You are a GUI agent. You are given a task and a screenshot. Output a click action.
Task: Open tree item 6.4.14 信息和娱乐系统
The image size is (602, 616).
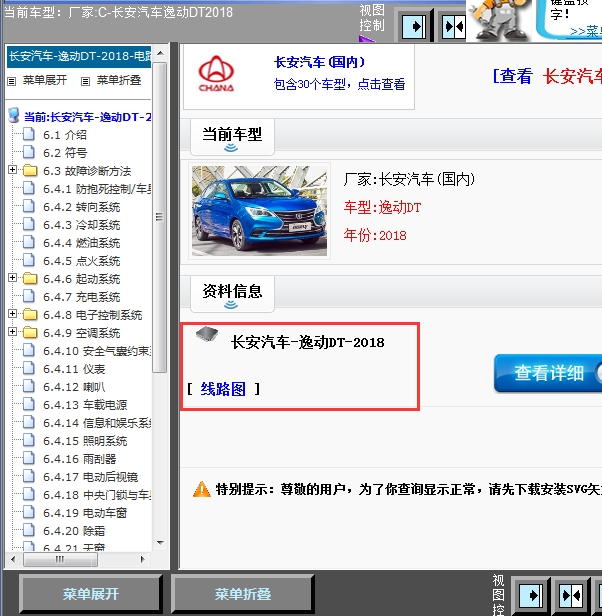click(97, 423)
